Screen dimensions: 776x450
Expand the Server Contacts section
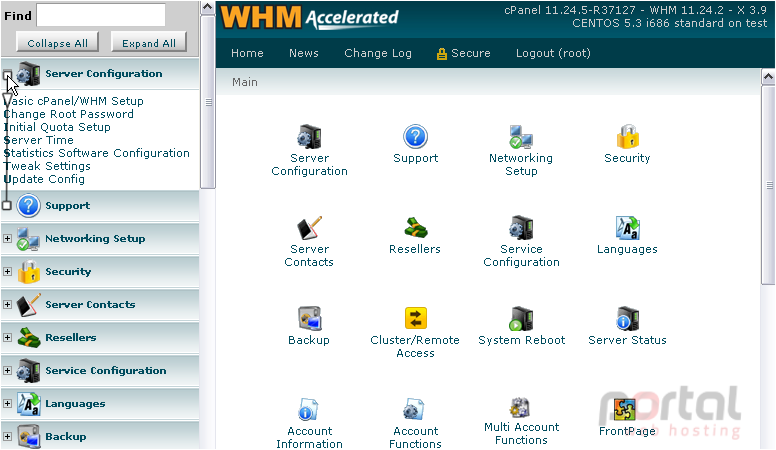[7, 304]
